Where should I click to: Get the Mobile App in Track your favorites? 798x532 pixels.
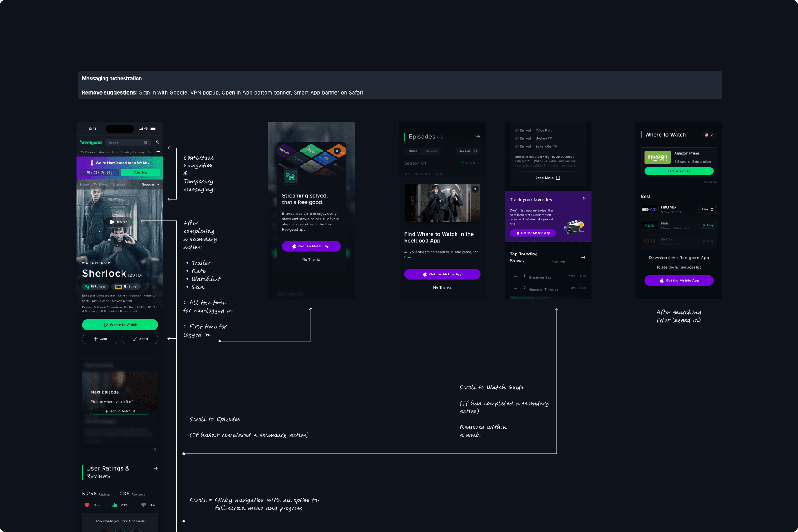point(533,233)
